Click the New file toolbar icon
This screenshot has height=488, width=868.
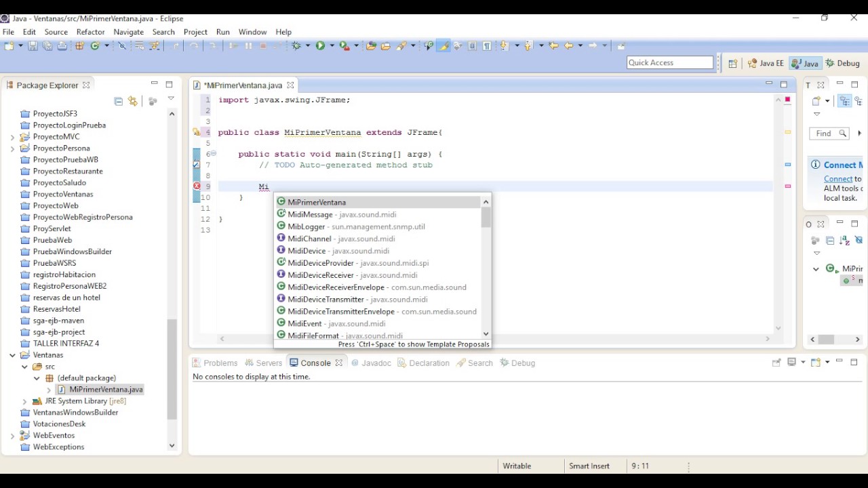8,45
